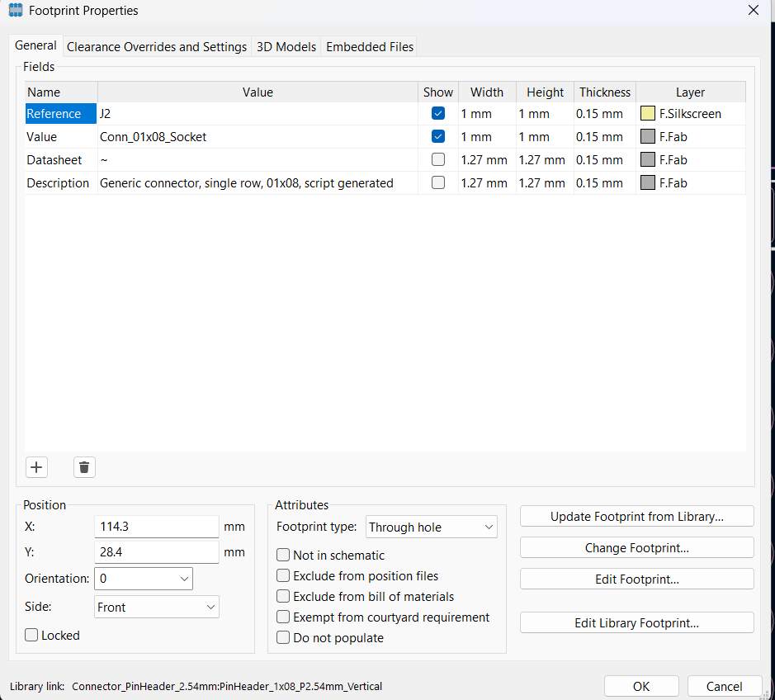Click gray swatch in Datasheet row layer
775x700 pixels.
point(647,159)
